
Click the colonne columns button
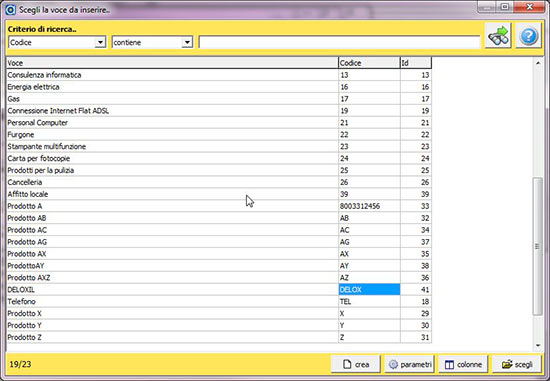(x=463, y=365)
